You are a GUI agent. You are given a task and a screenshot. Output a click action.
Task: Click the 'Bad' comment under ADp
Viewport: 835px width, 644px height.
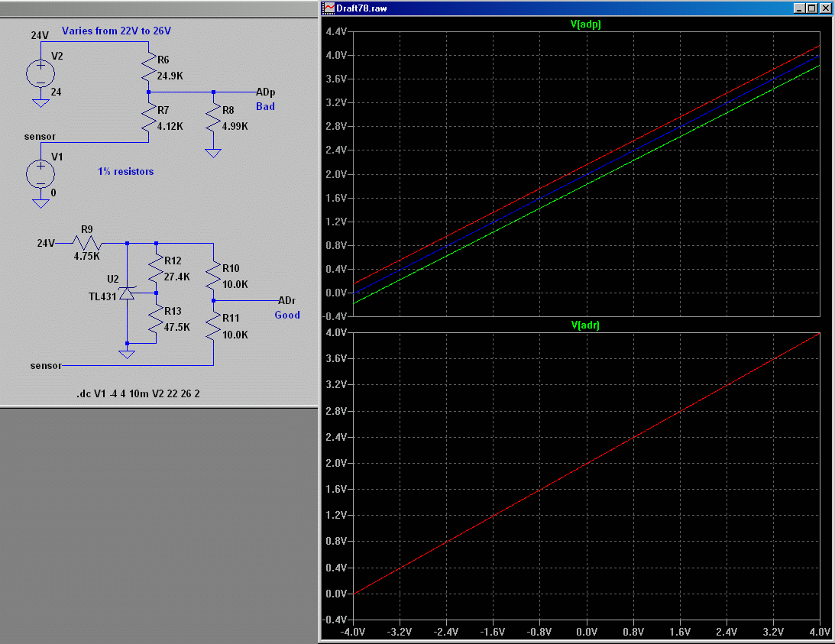coord(265,106)
